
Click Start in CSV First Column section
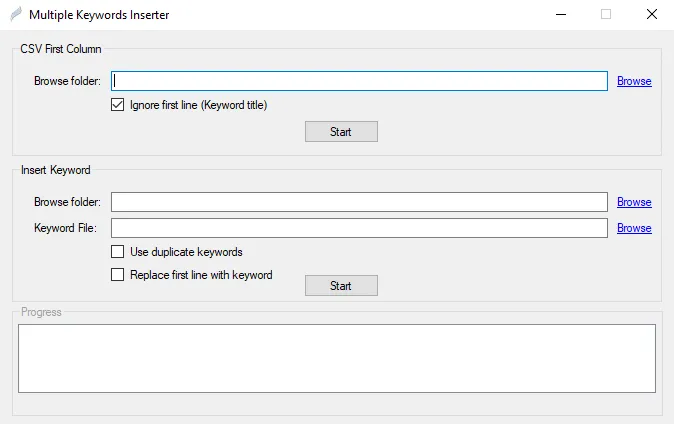pyautogui.click(x=341, y=132)
